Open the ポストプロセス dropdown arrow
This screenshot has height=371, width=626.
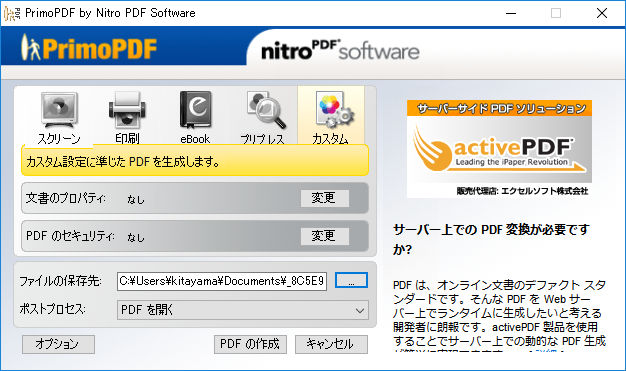(360, 310)
